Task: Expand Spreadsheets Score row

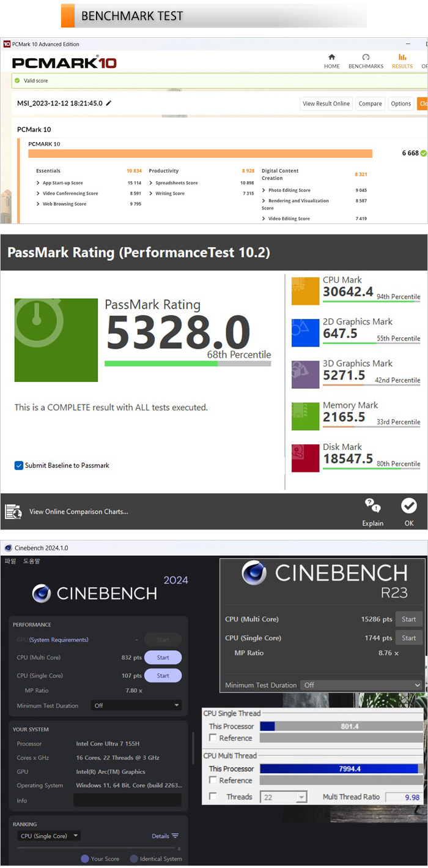Action: point(151,183)
